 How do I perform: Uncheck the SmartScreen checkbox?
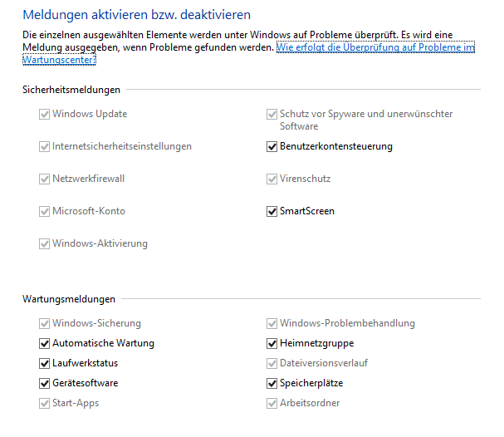point(272,211)
